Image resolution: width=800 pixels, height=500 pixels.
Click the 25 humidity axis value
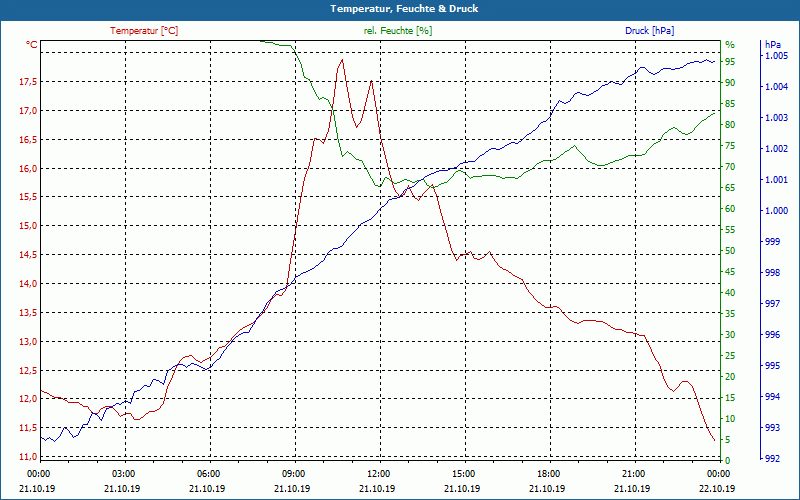click(x=730, y=356)
